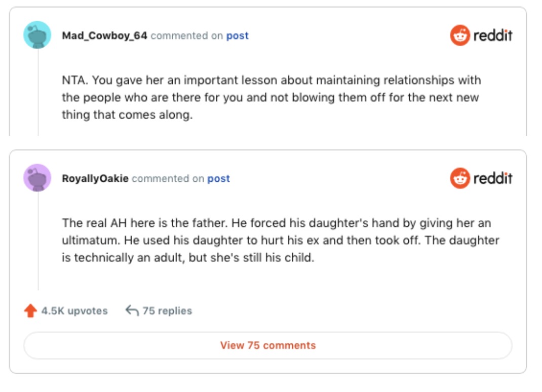This screenshot has height=392, width=542.
Task: Click the orange upvote arrow icon
Action: point(30,310)
